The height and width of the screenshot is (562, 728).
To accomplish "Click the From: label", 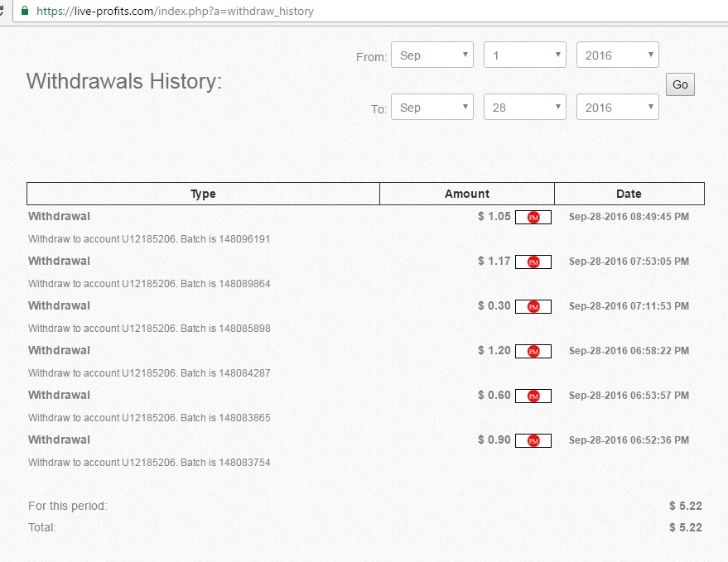I will (x=371, y=57).
